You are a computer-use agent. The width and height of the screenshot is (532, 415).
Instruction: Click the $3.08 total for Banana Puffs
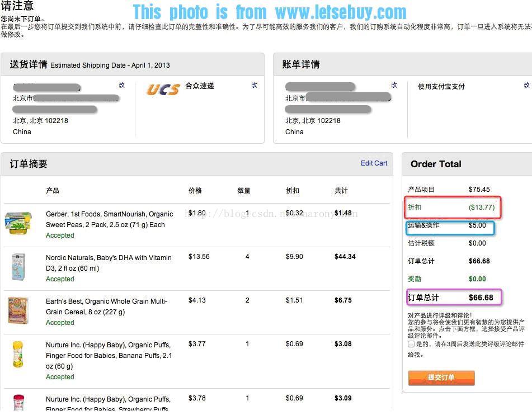coord(343,344)
